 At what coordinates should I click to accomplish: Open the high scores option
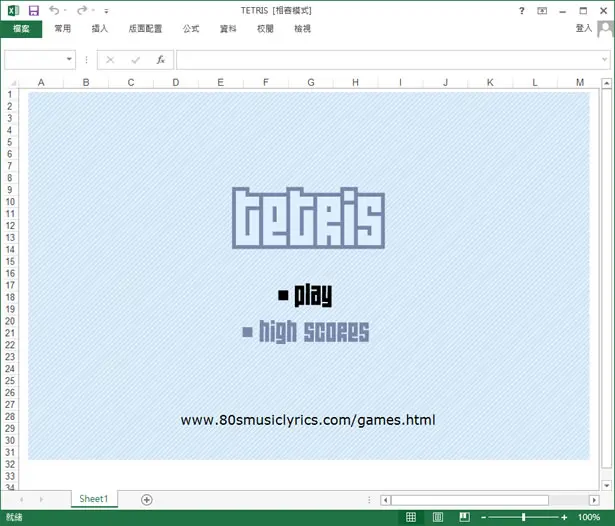(x=306, y=332)
